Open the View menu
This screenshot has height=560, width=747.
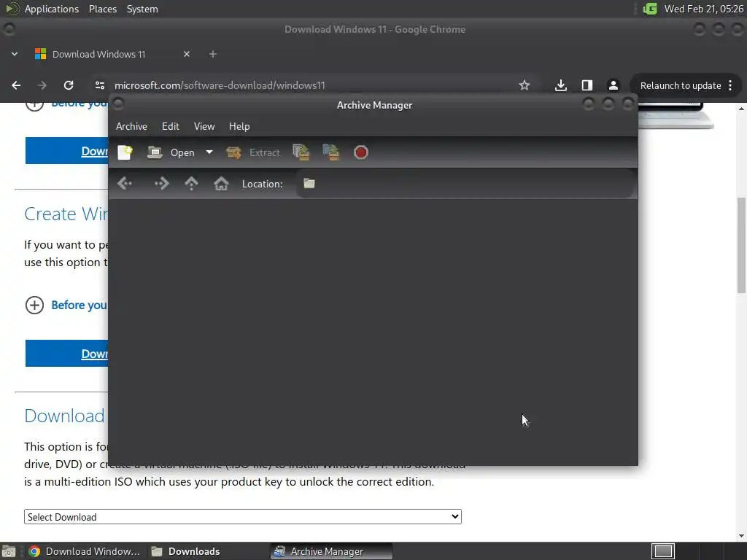tap(204, 126)
